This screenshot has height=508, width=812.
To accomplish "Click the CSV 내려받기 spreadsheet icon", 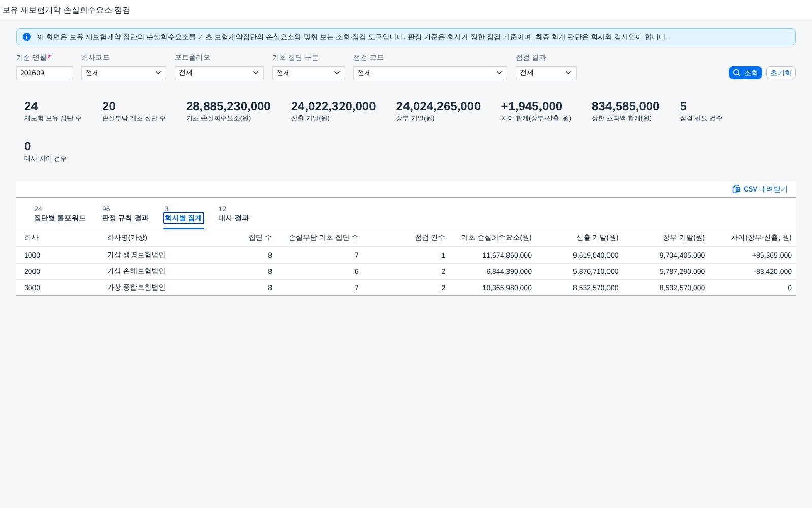I will point(736,189).
